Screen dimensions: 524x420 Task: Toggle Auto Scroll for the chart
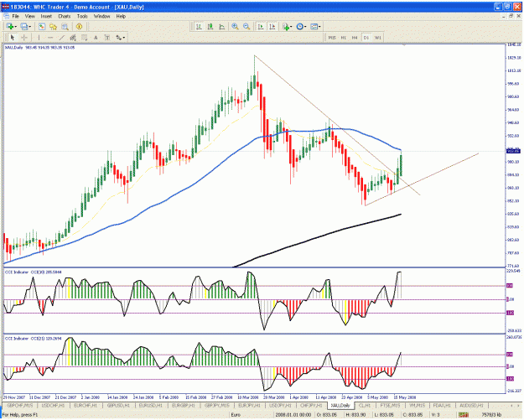point(261,26)
